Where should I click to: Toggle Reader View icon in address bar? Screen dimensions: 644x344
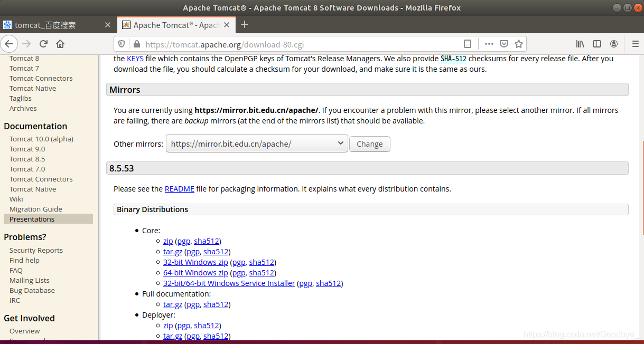(467, 44)
